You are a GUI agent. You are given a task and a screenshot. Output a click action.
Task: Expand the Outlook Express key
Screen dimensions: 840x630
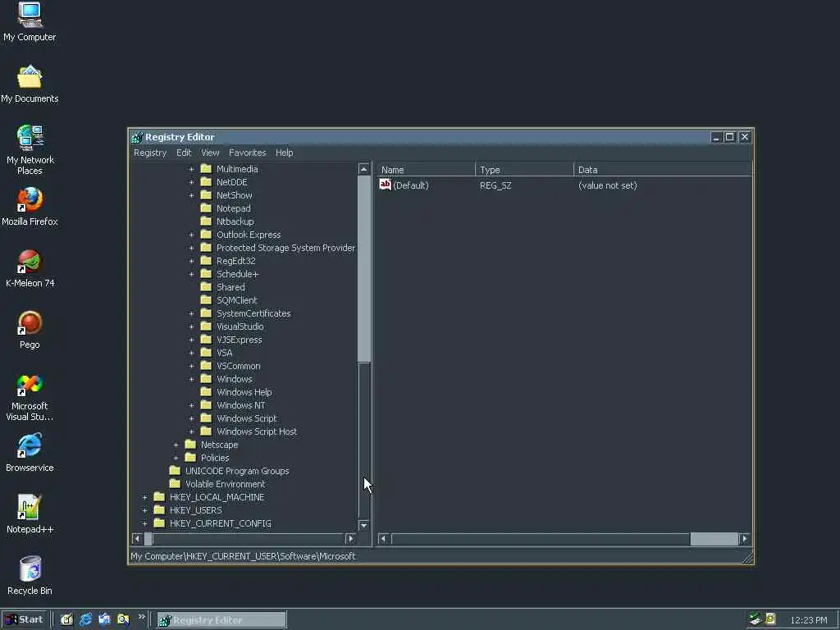[191, 235]
